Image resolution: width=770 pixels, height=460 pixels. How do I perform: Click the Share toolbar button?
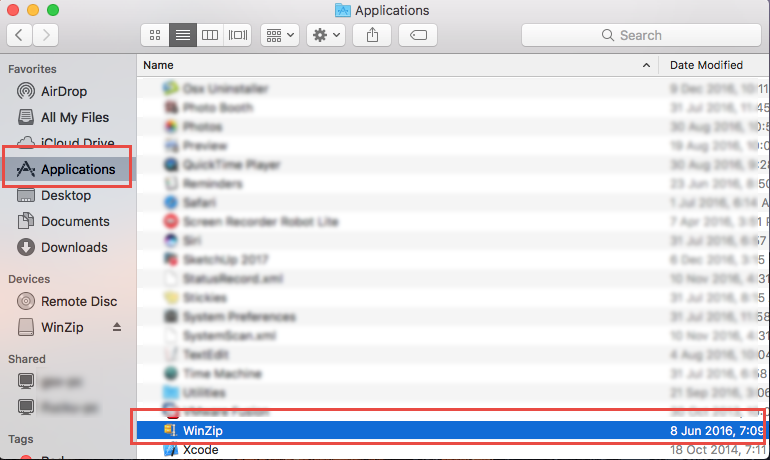372,35
